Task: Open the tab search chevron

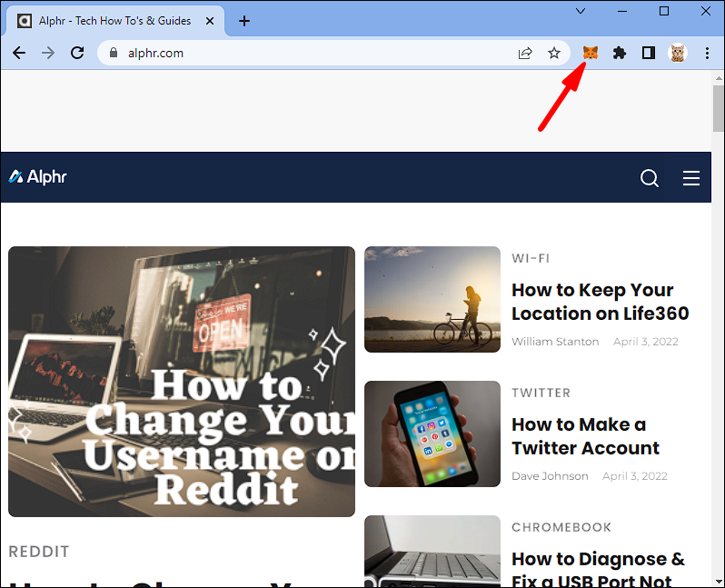Action: click(x=581, y=11)
